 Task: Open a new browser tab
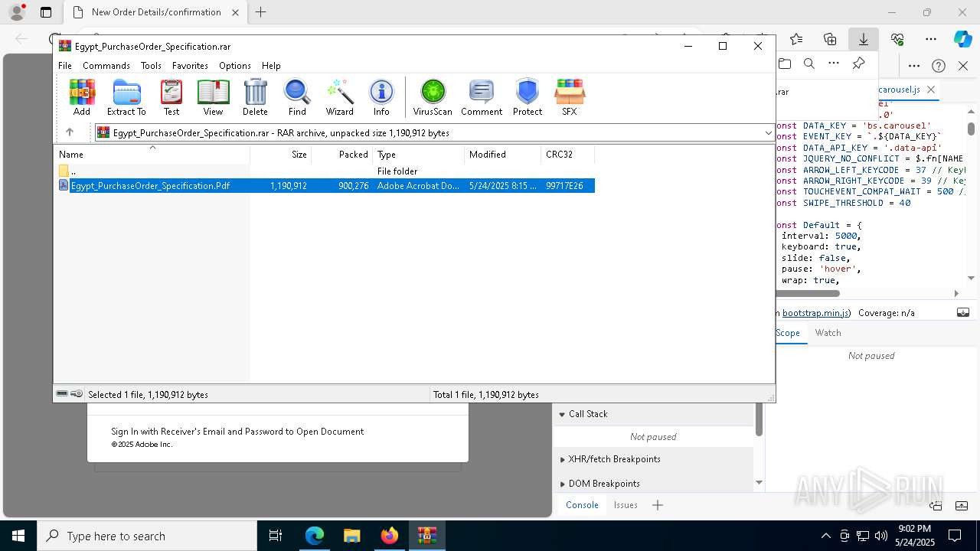click(x=261, y=12)
